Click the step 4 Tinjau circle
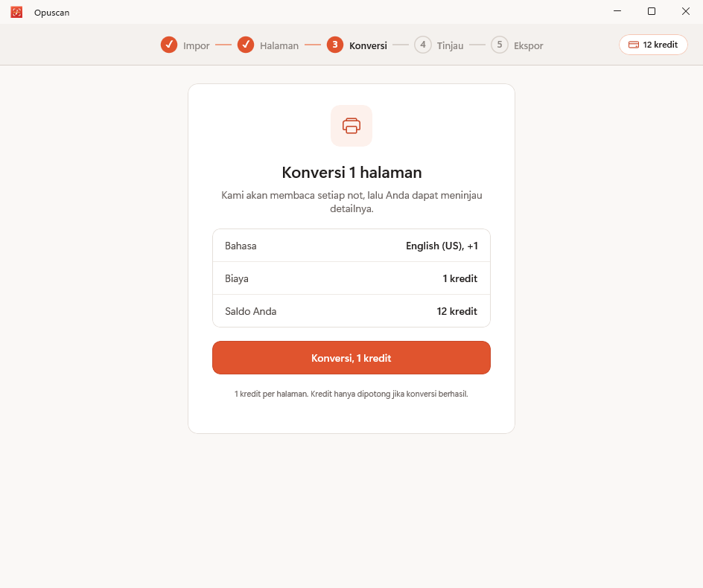The width and height of the screenshot is (703, 588). (x=423, y=45)
